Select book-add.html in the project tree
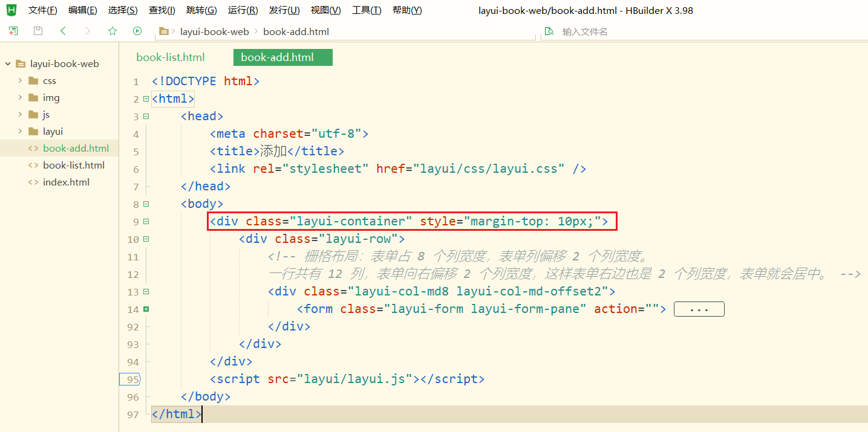 [x=76, y=148]
